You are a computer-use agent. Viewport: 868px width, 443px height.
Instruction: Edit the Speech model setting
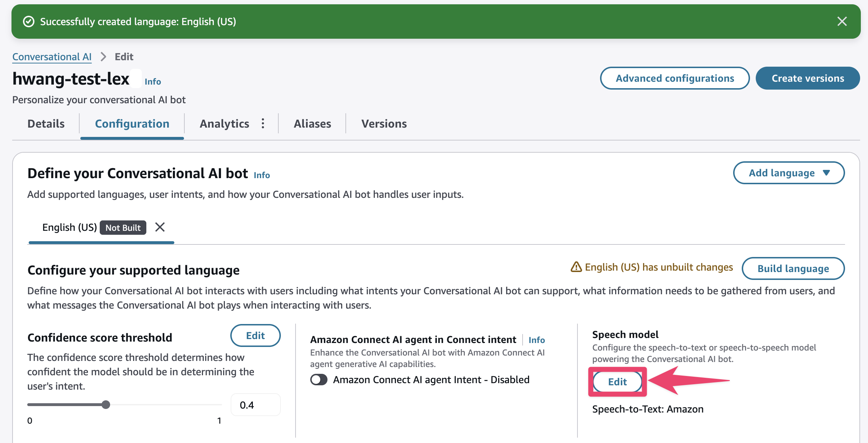pyautogui.click(x=617, y=382)
